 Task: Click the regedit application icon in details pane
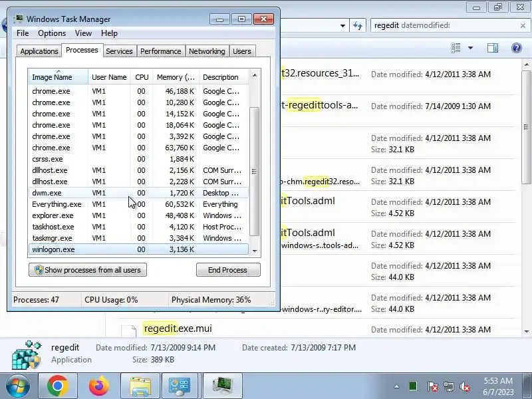(27, 355)
